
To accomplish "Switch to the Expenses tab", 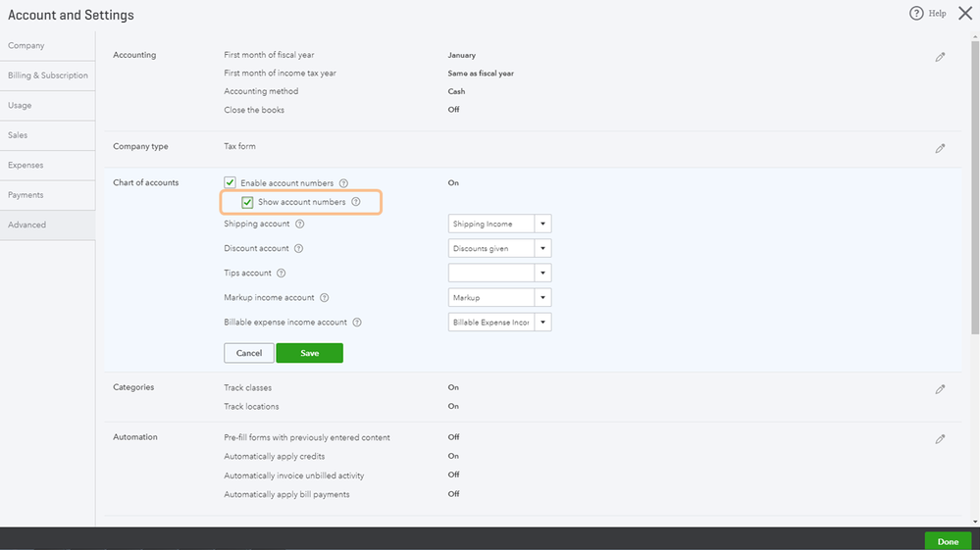I will coord(47,166).
